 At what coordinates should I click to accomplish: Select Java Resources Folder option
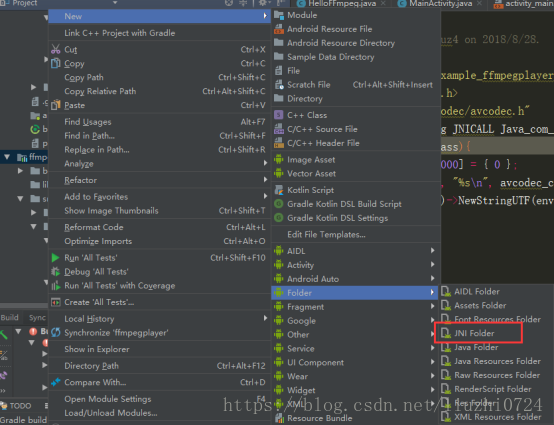[x=497, y=361]
